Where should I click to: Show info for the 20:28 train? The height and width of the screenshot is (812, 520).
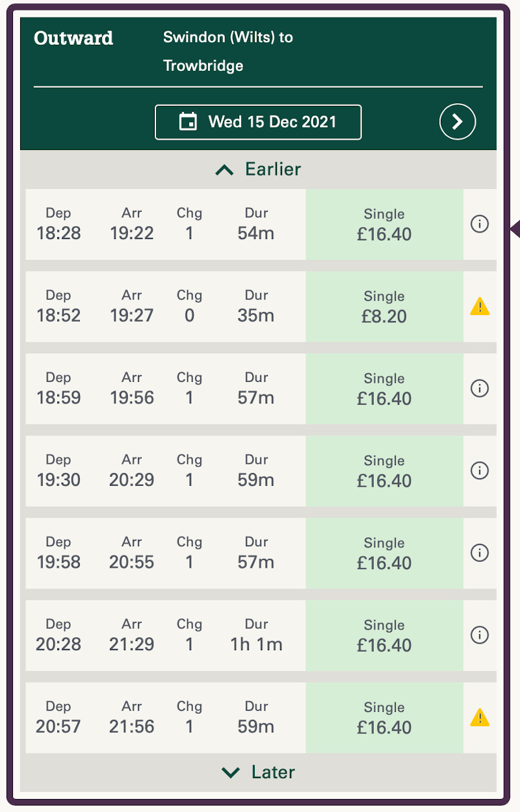479,635
